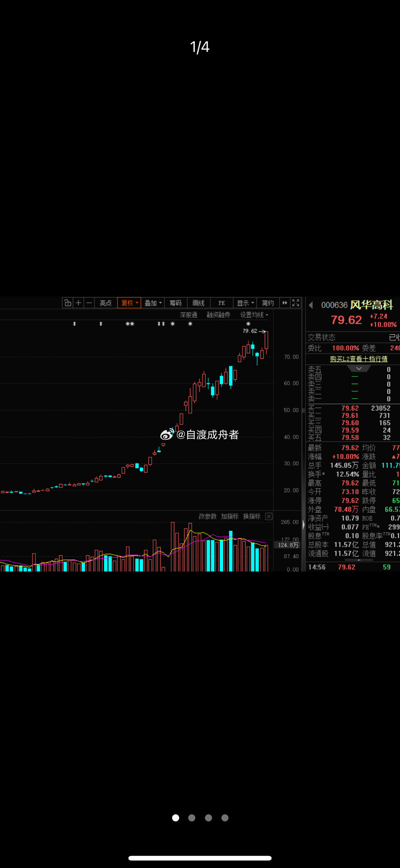The height and width of the screenshot is (868, 400).
Task: Click the 外盘 value 78.48万
Action: pyautogui.click(x=346, y=509)
